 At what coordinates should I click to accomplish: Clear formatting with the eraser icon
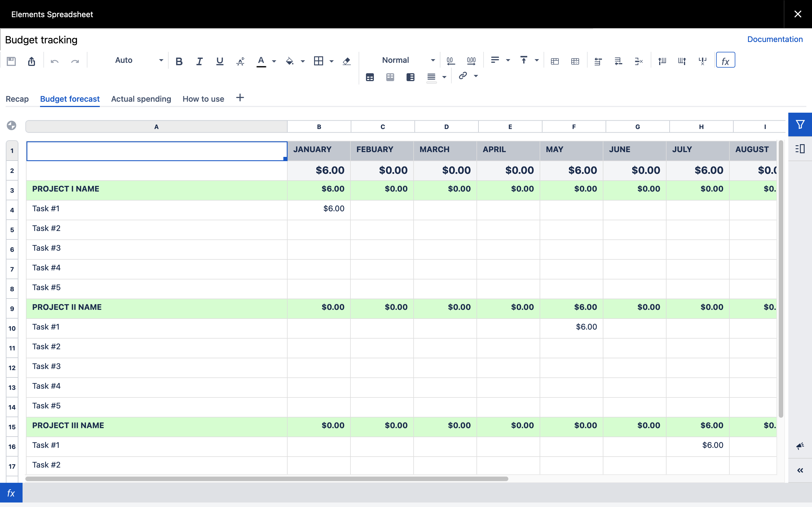(347, 61)
